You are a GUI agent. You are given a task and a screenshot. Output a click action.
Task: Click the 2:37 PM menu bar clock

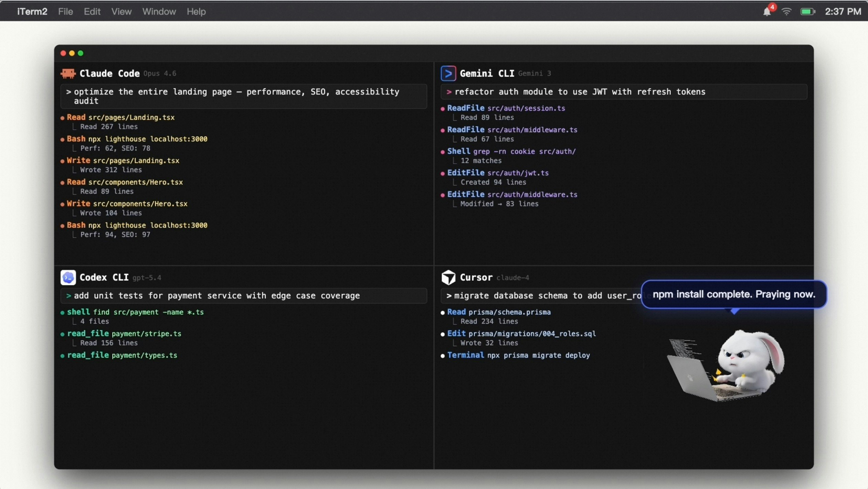pyautogui.click(x=843, y=12)
